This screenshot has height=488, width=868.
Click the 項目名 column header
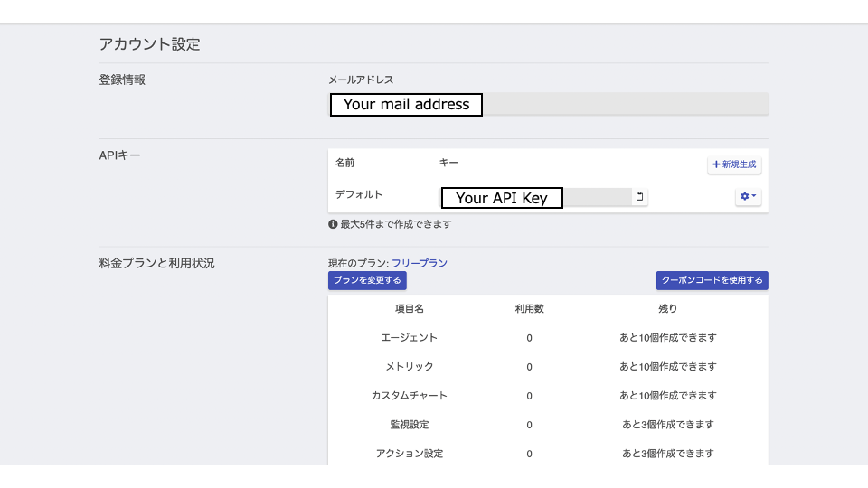tap(409, 308)
